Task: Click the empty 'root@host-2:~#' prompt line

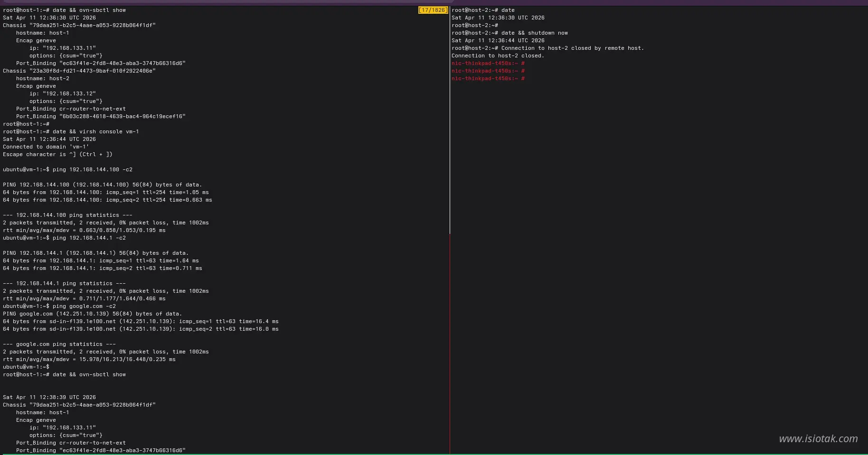Action: tap(475, 25)
